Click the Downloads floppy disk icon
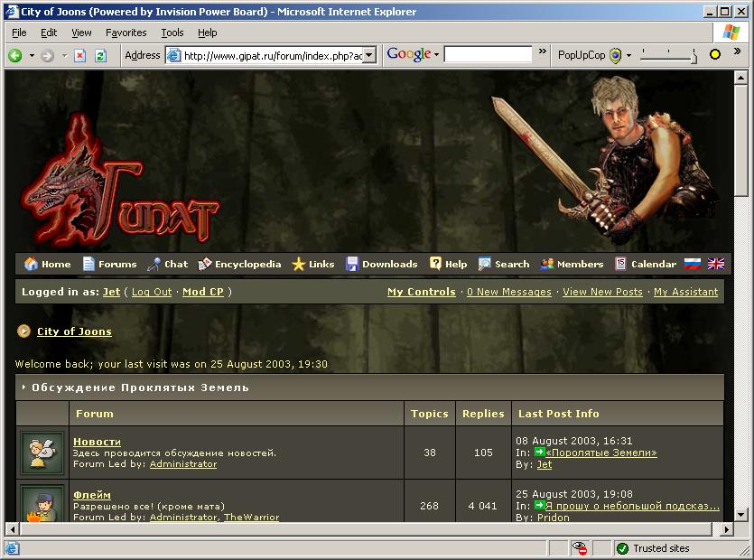Image resolution: width=754 pixels, height=560 pixels. (x=352, y=264)
